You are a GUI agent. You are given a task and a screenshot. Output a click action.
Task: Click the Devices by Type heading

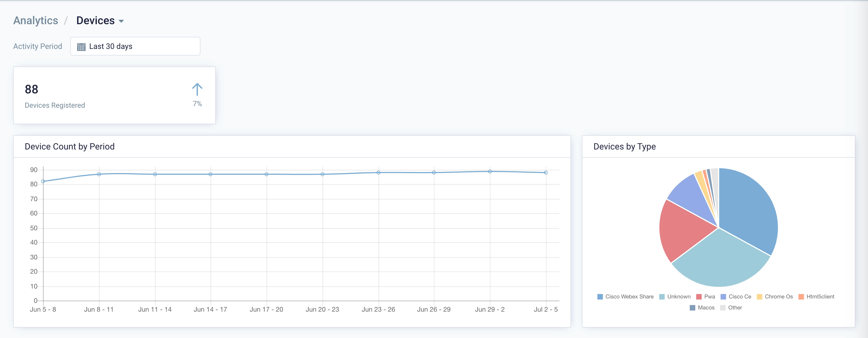[625, 147]
